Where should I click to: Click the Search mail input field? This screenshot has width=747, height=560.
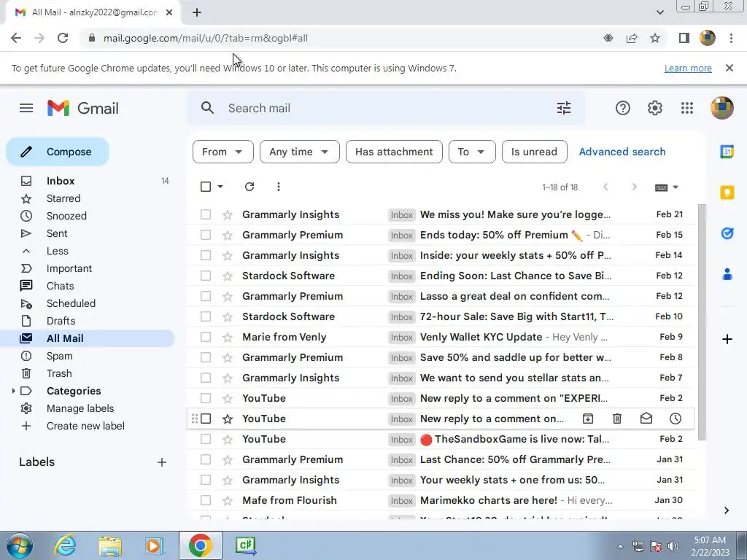tap(386, 108)
